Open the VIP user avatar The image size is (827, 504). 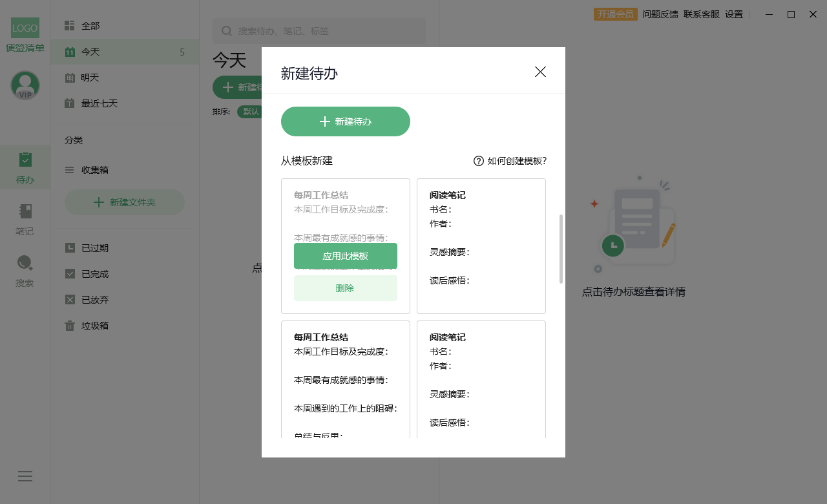(x=25, y=85)
